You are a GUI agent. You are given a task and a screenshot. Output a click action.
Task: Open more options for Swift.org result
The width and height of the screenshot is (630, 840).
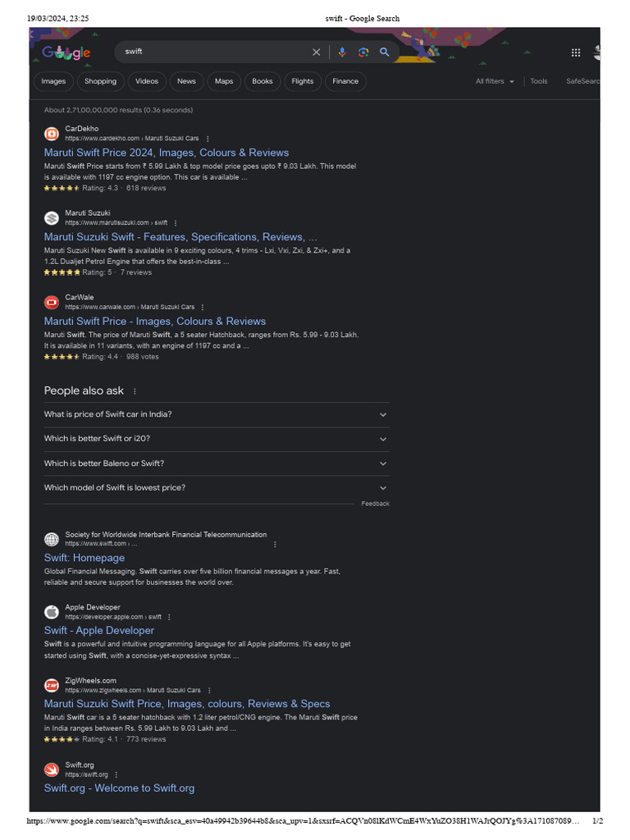click(116, 774)
